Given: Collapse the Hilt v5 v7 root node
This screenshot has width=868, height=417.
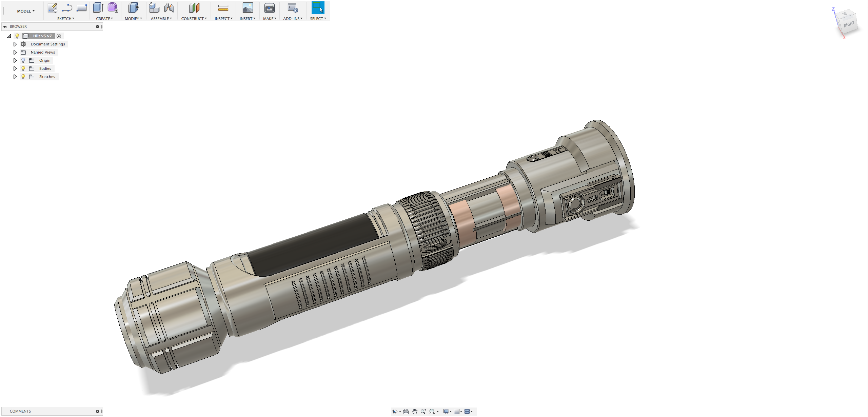Looking at the screenshot, I should pos(9,36).
